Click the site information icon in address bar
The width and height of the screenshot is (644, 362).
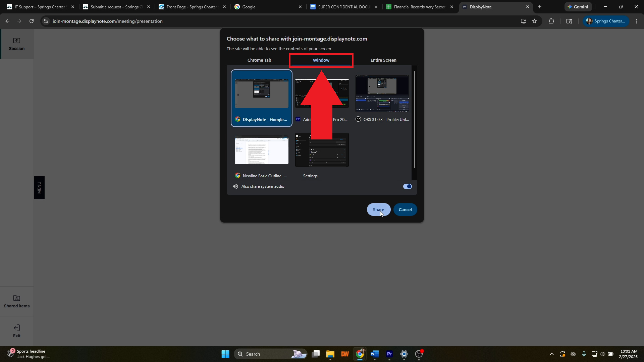click(x=46, y=21)
